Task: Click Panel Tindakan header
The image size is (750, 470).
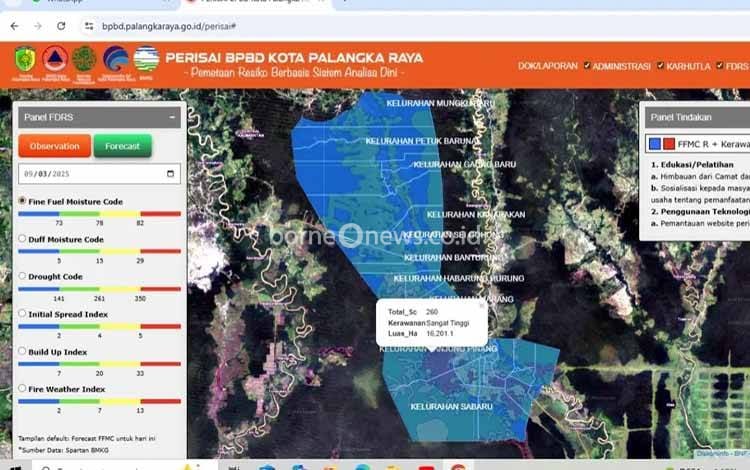Action: [x=697, y=117]
